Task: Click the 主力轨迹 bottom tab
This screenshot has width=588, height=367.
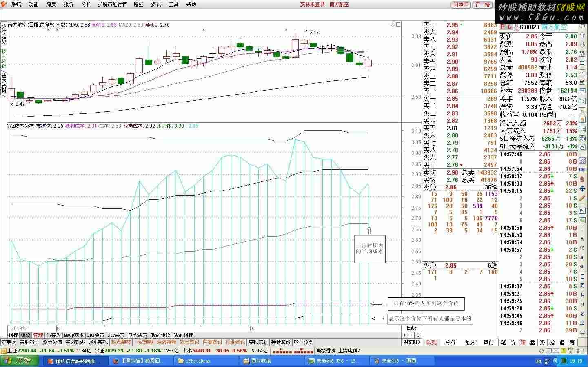Action: pyautogui.click(x=75, y=342)
